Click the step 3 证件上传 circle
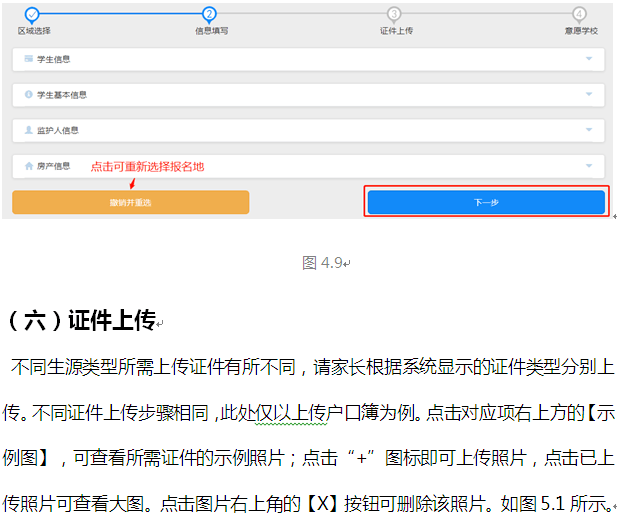617x520 pixels. [394, 14]
